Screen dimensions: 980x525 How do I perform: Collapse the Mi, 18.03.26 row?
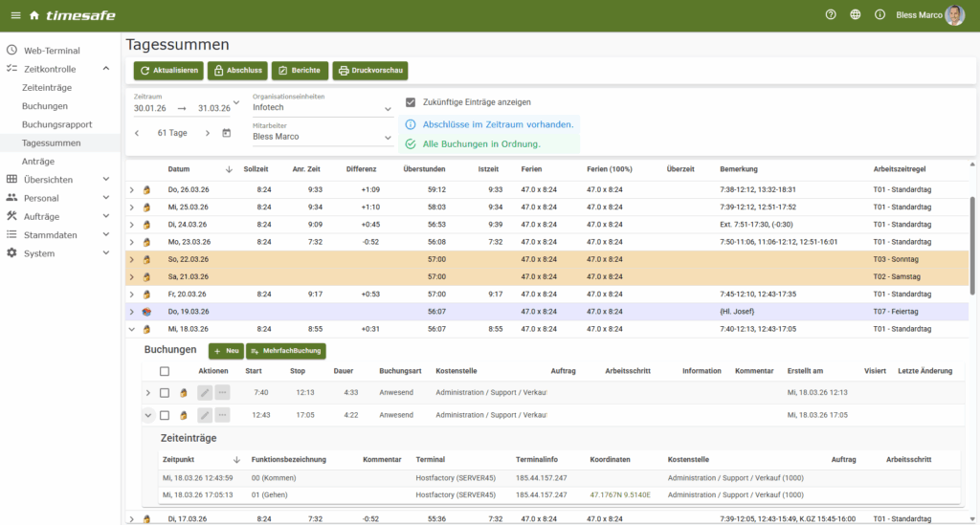pos(132,329)
